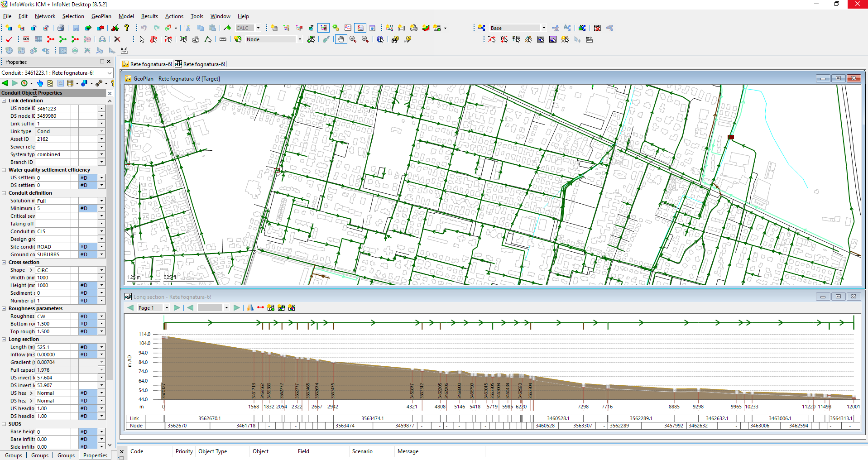Click the green flag icon
This screenshot has height=460, width=868.
[x=227, y=28]
